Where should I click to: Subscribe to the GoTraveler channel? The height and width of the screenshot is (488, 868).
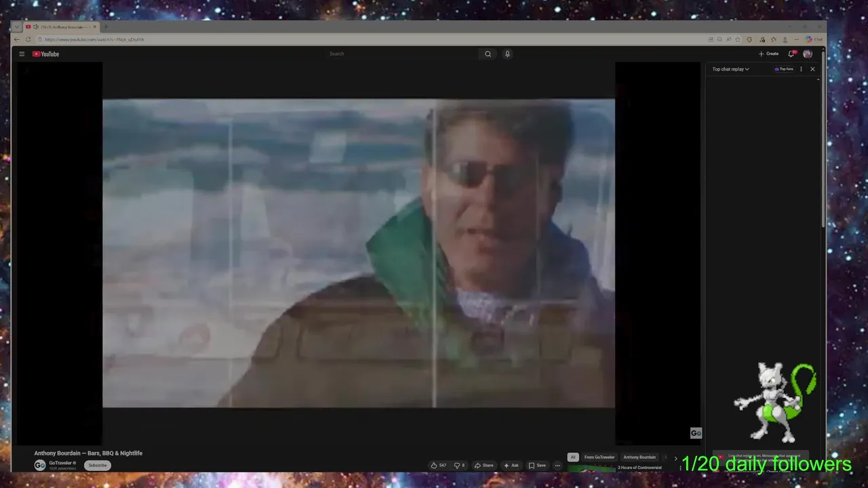pyautogui.click(x=98, y=465)
